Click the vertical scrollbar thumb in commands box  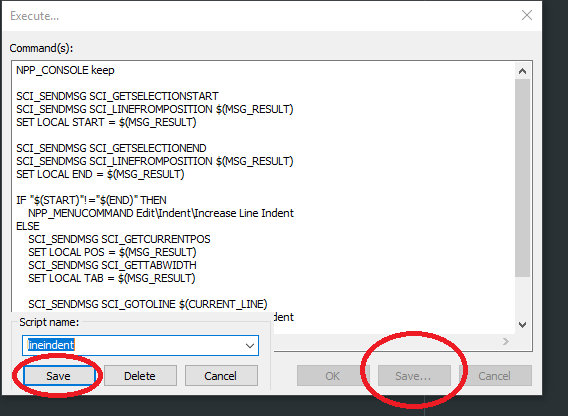[522, 178]
